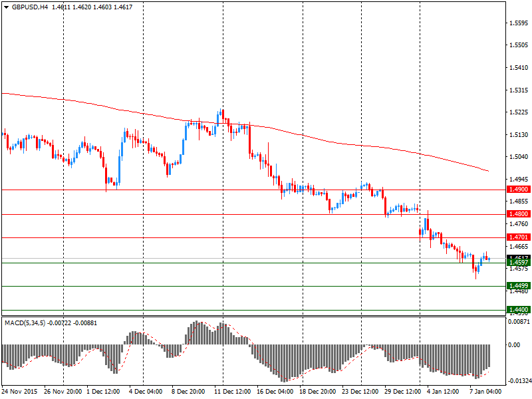Image resolution: width=532 pixels, height=399 pixels.
Task: Click the 1.4855 price scale value
Action: tap(519, 201)
